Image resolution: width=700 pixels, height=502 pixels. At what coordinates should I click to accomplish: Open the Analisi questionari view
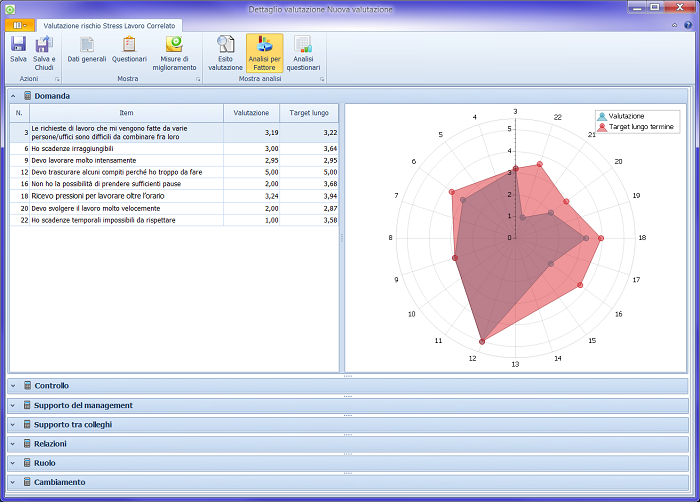(303, 45)
